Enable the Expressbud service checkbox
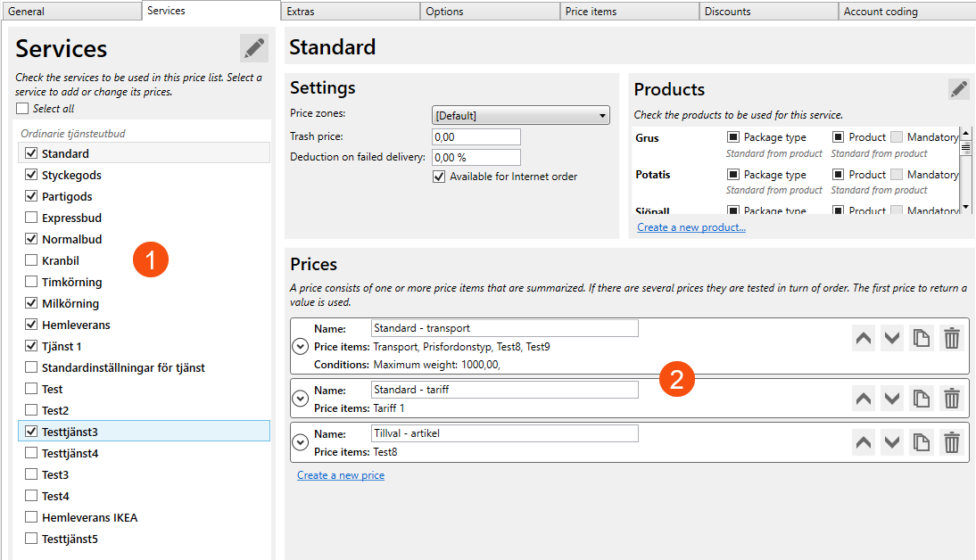The image size is (976, 560). [x=32, y=218]
